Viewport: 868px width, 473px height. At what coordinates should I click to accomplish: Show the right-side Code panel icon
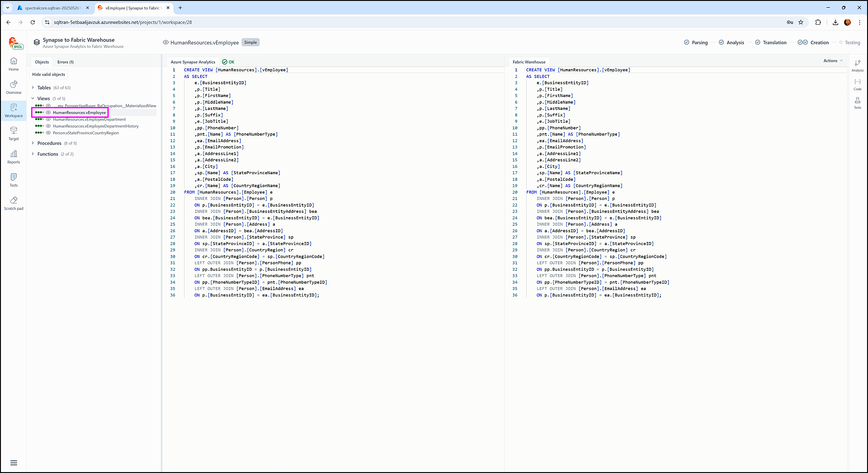coord(857,84)
